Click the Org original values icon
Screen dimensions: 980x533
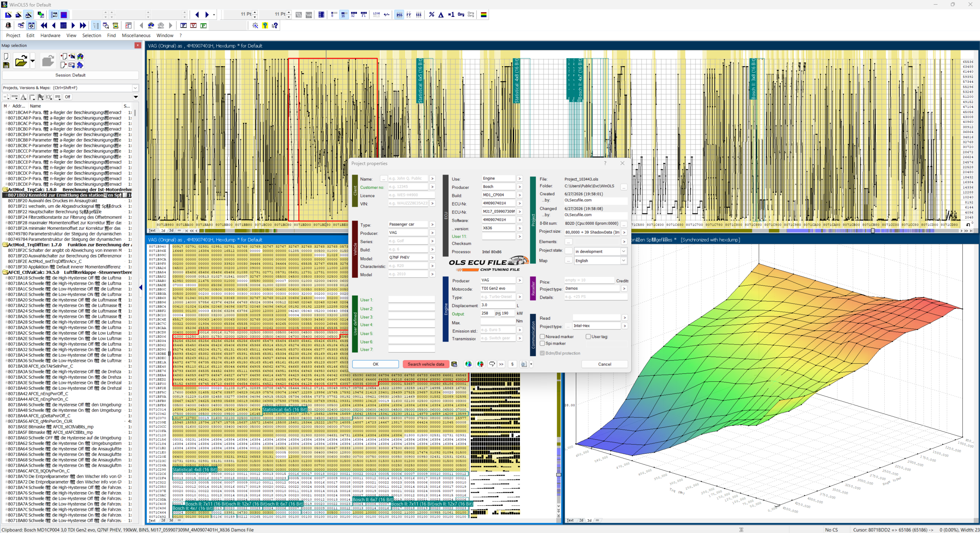point(461,15)
